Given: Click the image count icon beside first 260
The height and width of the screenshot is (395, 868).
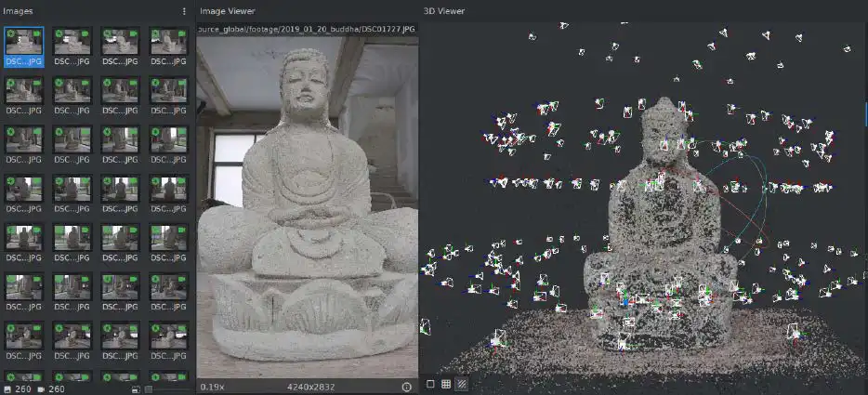Looking at the screenshot, I should click(7, 389).
